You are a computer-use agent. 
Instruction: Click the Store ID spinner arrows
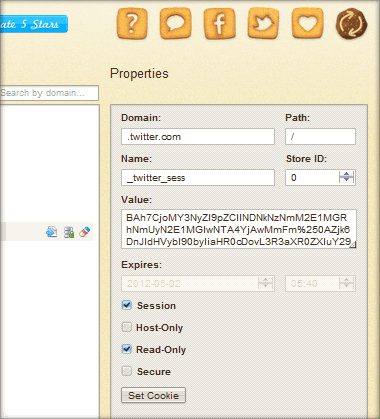tap(346, 177)
